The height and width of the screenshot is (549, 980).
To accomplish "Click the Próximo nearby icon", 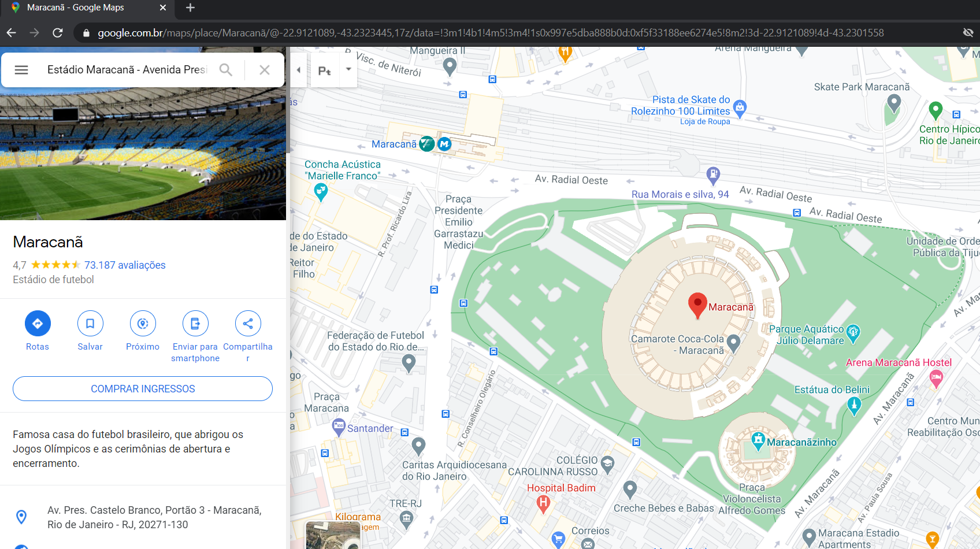I will [x=143, y=324].
